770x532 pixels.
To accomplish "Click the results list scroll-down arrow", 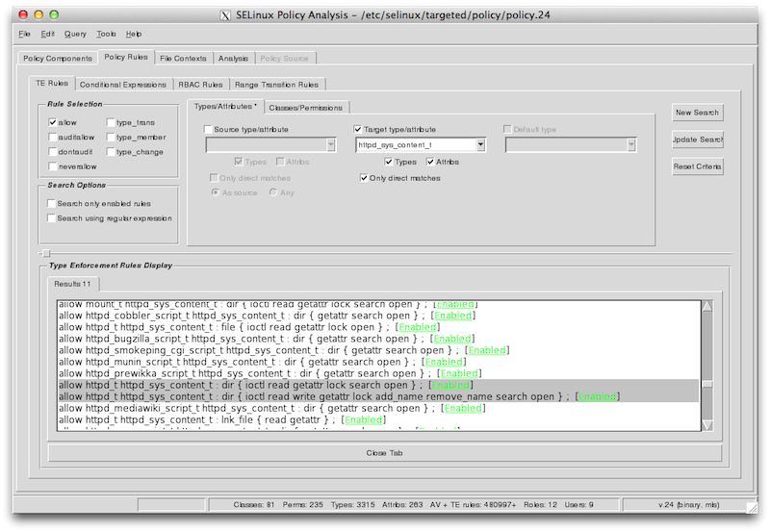I will click(707, 424).
